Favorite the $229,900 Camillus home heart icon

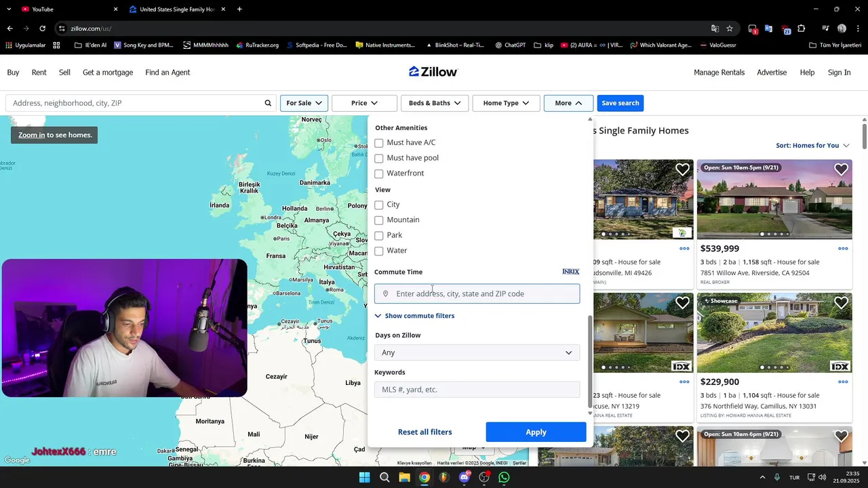coord(841,303)
